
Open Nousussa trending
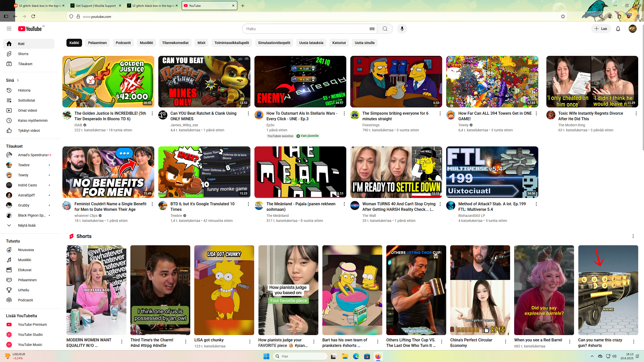point(29,250)
